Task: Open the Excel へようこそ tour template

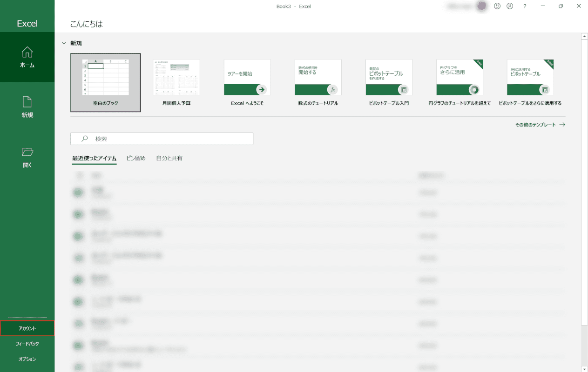Action: pyautogui.click(x=247, y=82)
